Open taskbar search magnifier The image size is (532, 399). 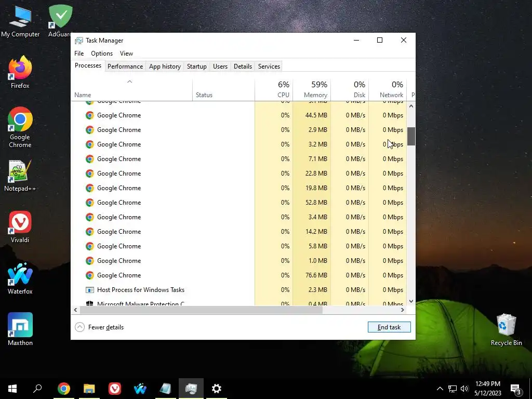pos(37,389)
